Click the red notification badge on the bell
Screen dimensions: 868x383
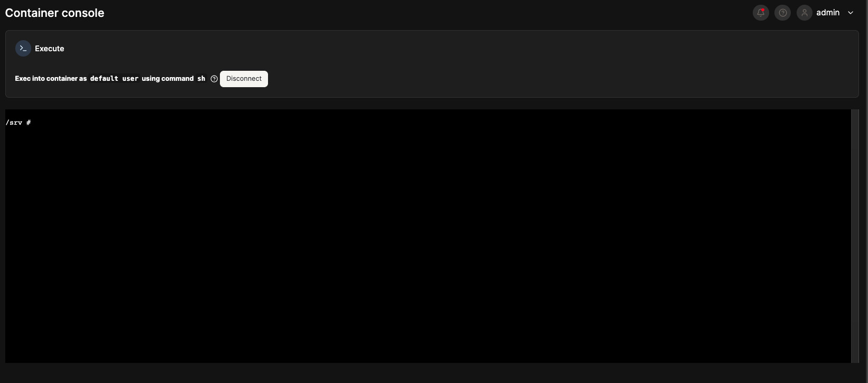[763, 10]
